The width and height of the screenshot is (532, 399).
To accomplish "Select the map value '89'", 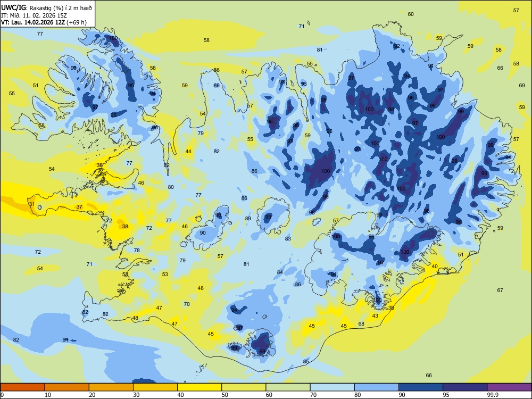I will (x=248, y=219).
